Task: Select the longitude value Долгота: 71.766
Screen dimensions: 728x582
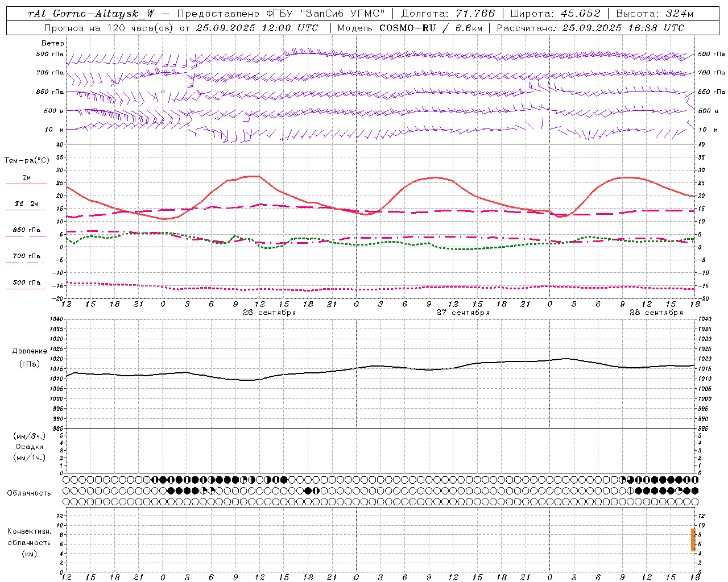Action: pos(448,14)
